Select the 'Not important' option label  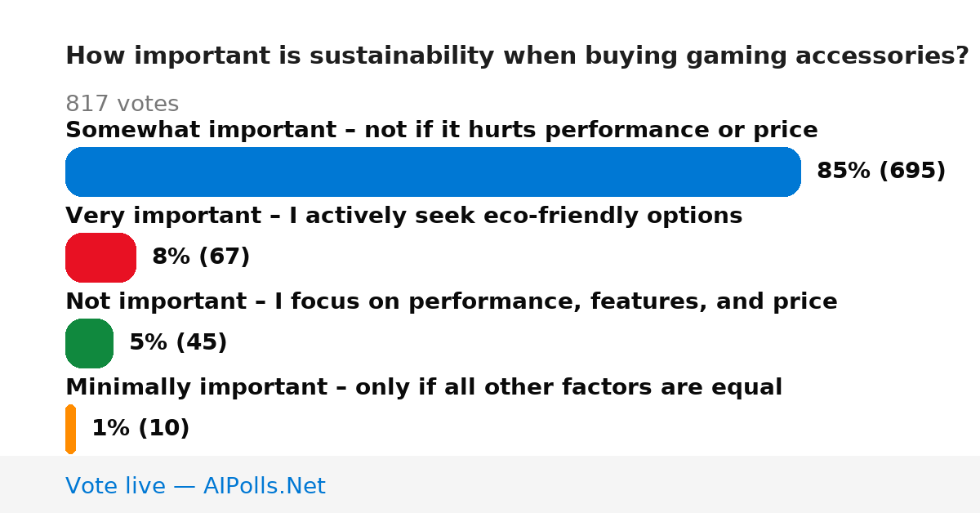(452, 302)
